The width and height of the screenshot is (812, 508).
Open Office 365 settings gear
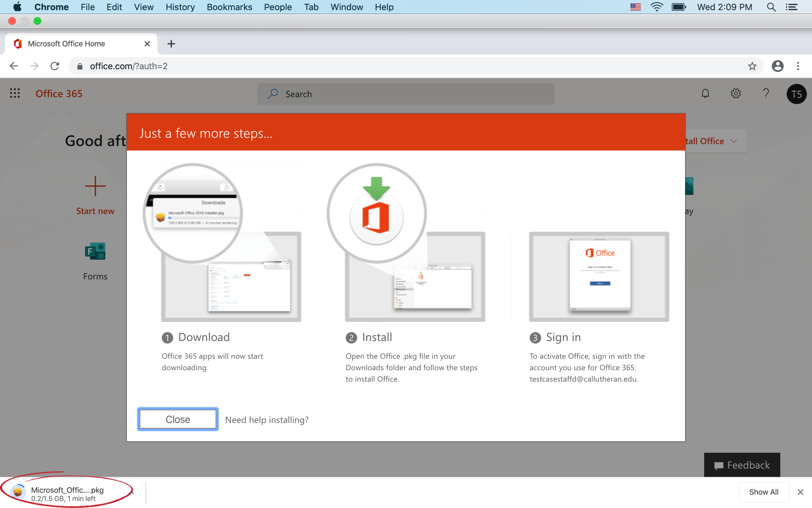coord(736,93)
